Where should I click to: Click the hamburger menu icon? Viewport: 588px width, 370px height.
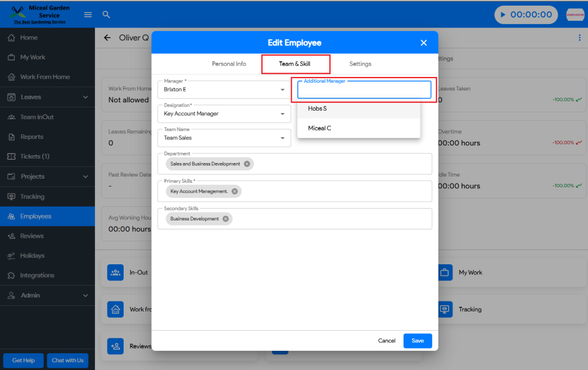pyautogui.click(x=88, y=15)
